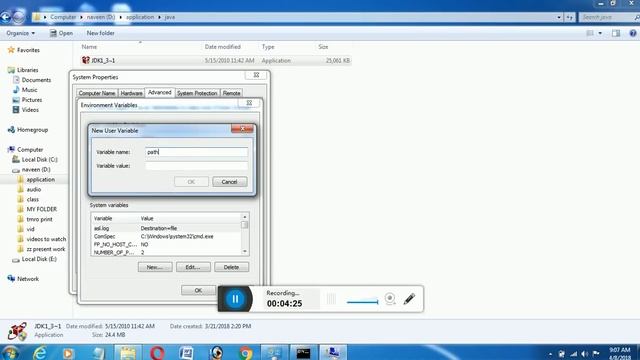The height and width of the screenshot is (360, 640).
Task: Open the Explorer help icon
Action: point(633,33)
